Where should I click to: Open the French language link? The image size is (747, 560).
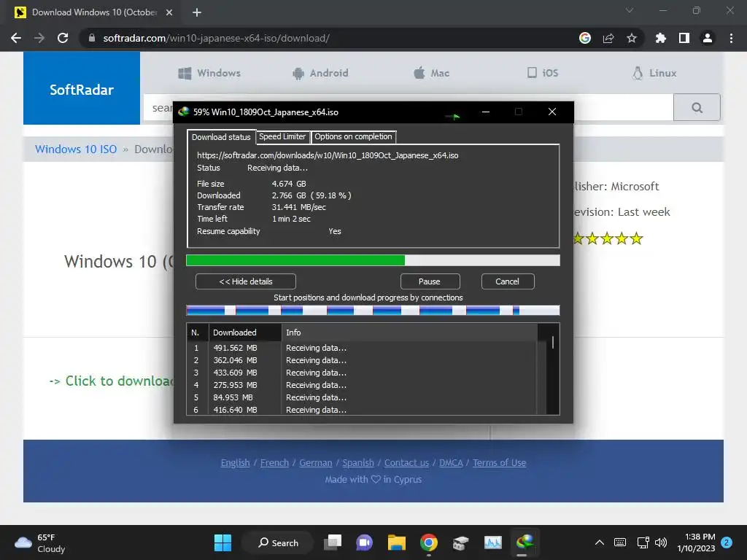274,463
